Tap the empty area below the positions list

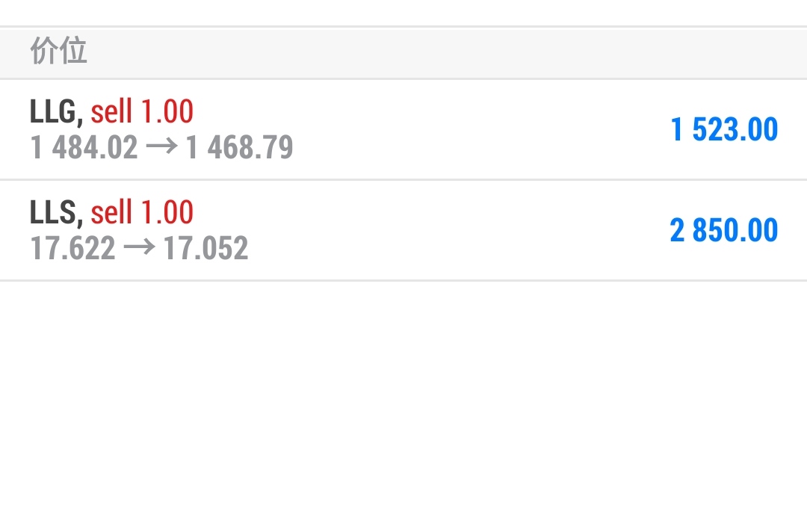[403, 406]
